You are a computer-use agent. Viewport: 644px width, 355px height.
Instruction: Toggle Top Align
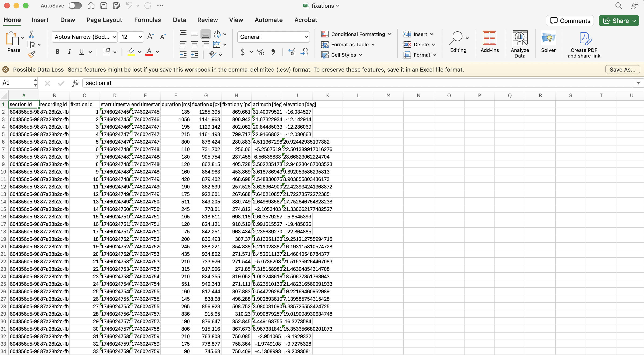183,33
